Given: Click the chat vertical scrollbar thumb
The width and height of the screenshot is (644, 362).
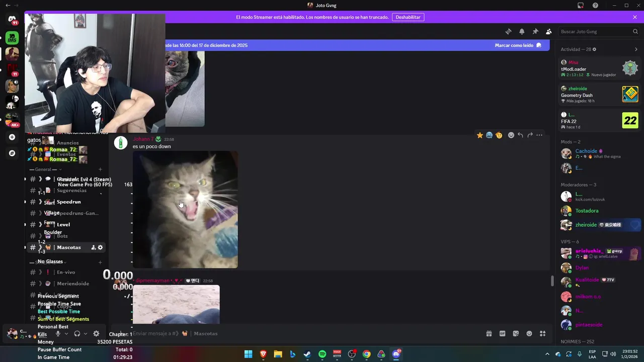Looking at the screenshot, I should click(x=552, y=281).
